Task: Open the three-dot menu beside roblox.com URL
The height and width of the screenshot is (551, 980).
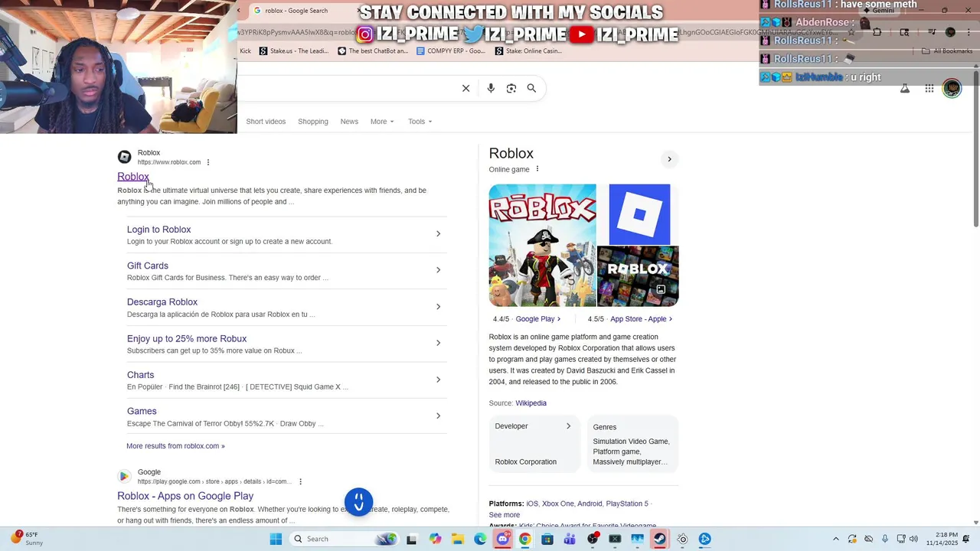Action: 208,162
